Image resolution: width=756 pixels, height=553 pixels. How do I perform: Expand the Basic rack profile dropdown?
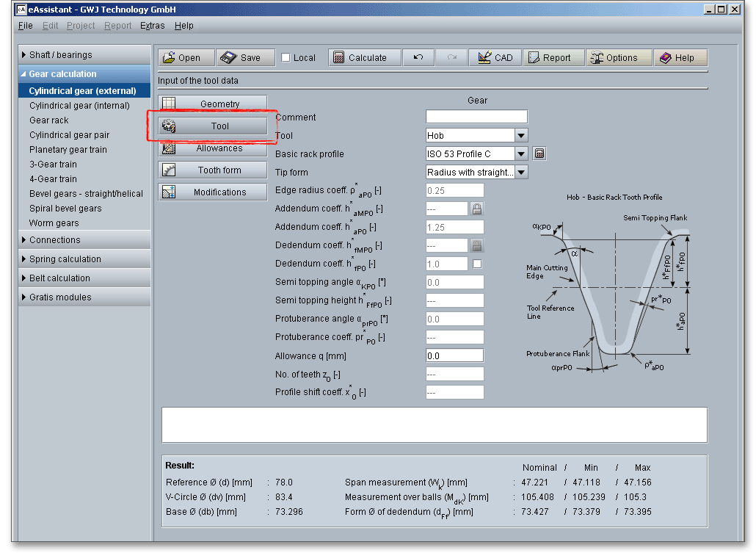521,154
